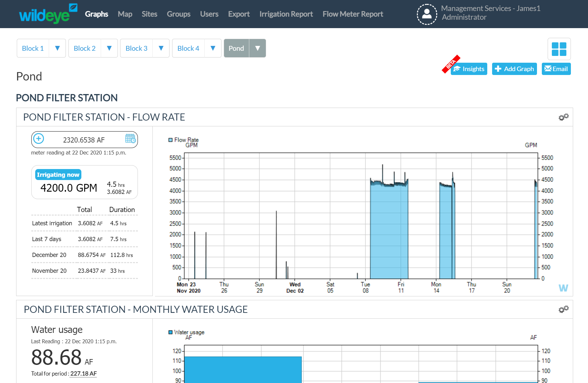Select the Pond group button
The width and height of the screenshot is (588, 383).
236,48
